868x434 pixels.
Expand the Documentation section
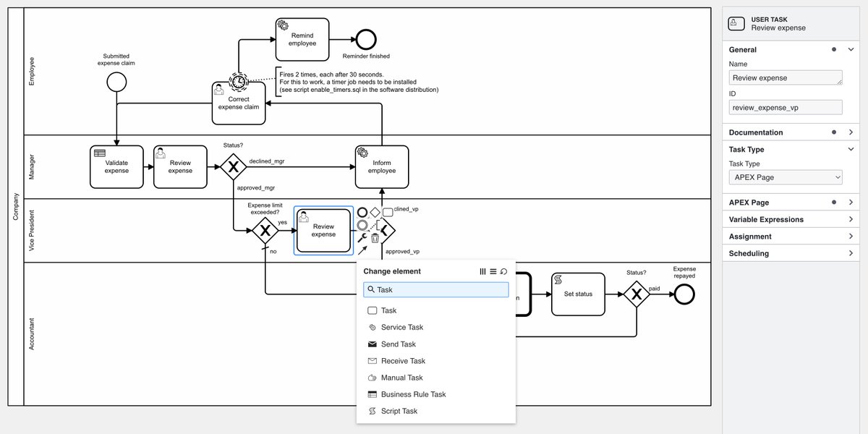click(851, 132)
